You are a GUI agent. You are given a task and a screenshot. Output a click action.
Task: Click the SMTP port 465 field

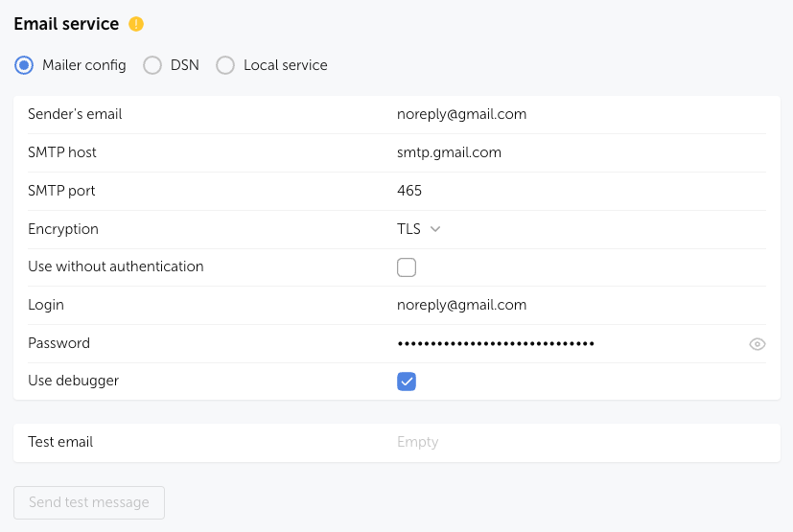[x=409, y=191]
